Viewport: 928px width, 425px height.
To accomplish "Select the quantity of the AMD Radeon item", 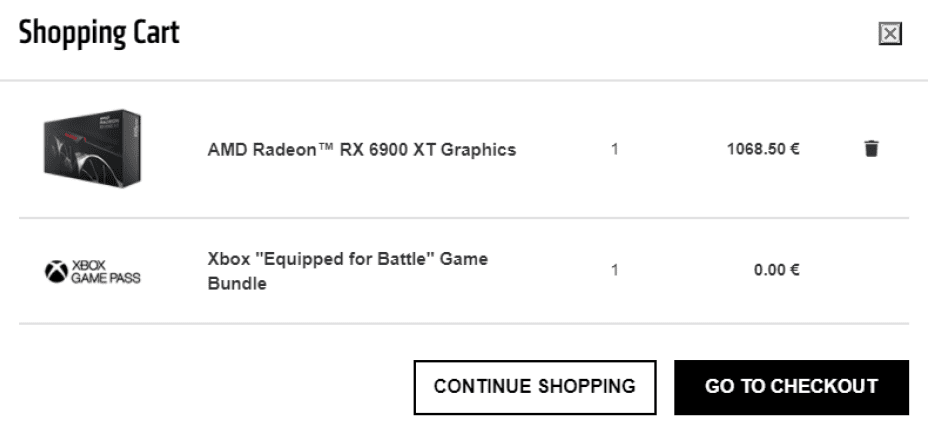I will pyautogui.click(x=615, y=150).
